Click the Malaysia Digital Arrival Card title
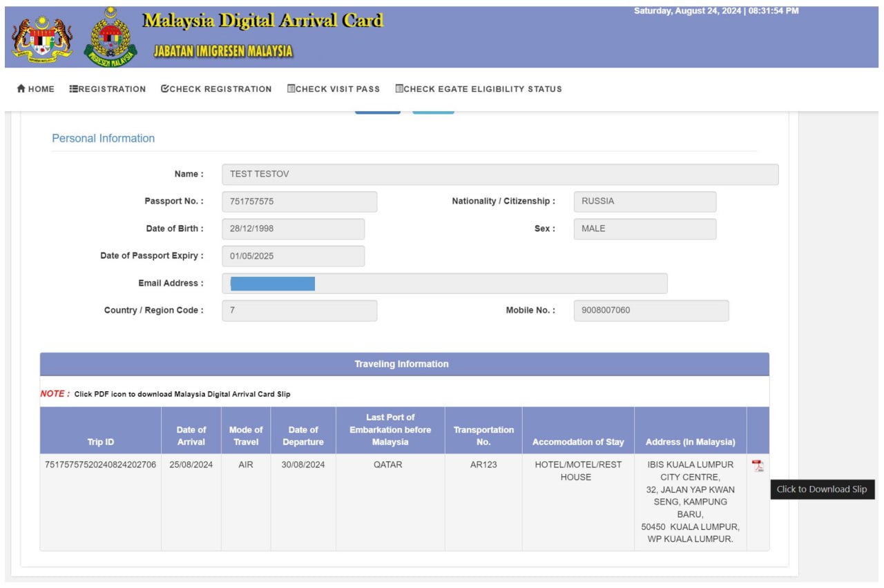884x588 pixels. pos(262,21)
